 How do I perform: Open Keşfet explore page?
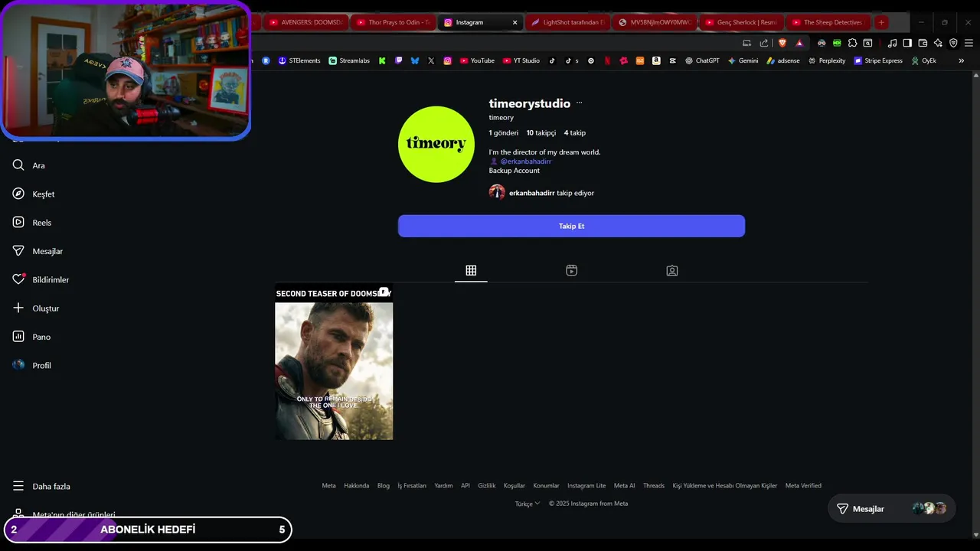(33, 194)
